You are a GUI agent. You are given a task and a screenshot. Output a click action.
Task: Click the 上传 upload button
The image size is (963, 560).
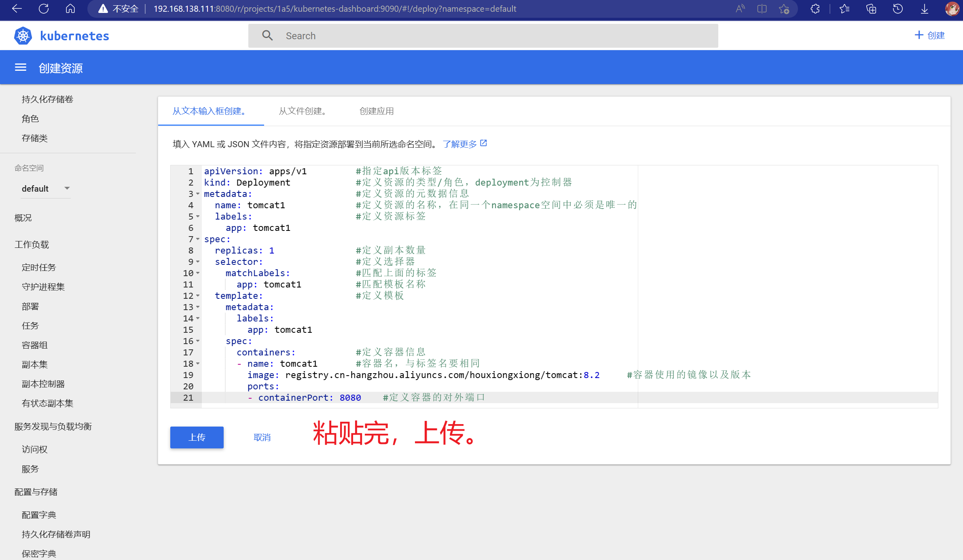[x=197, y=437]
